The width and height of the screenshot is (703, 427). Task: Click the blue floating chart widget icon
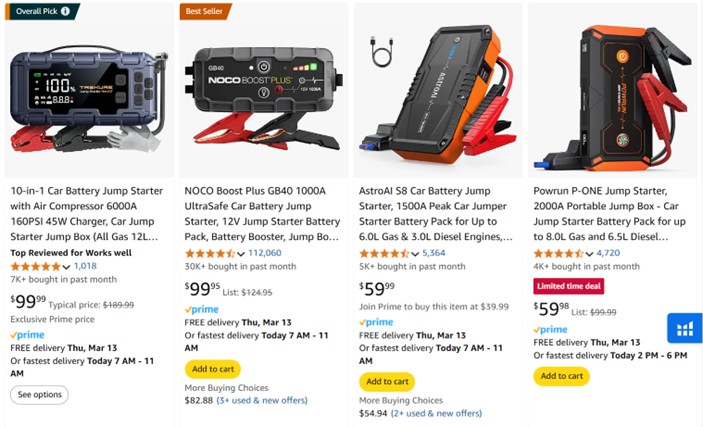pyautogui.click(x=685, y=328)
